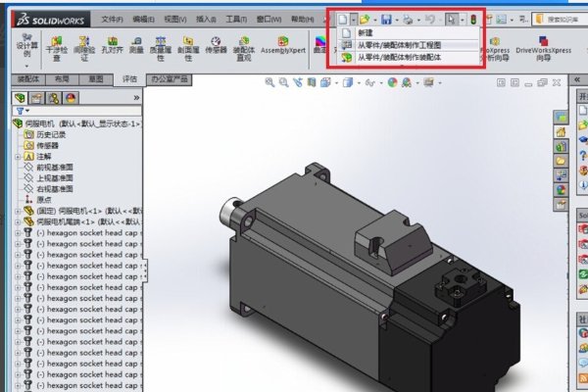Select 前视基准面 plane in tree

[x=55, y=168]
